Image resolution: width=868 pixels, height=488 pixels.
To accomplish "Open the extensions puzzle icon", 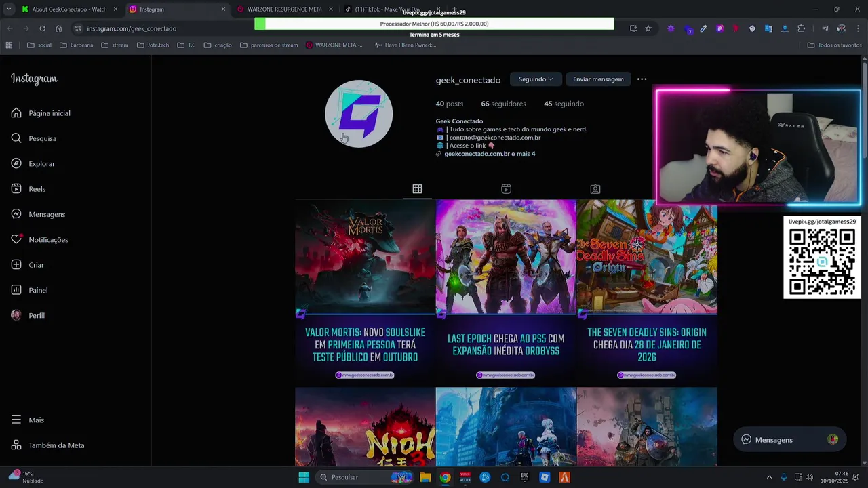I will (x=802, y=28).
